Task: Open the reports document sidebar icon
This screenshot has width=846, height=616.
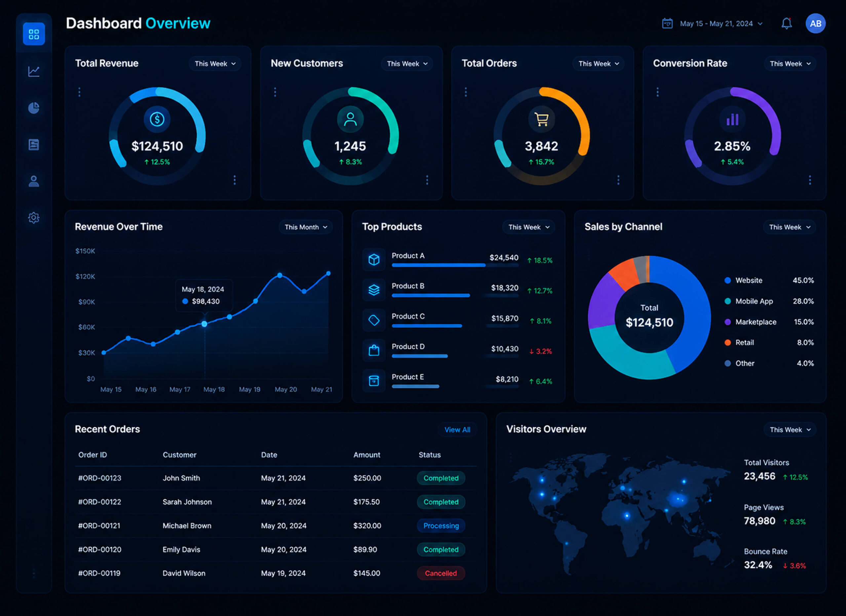Action: click(34, 144)
